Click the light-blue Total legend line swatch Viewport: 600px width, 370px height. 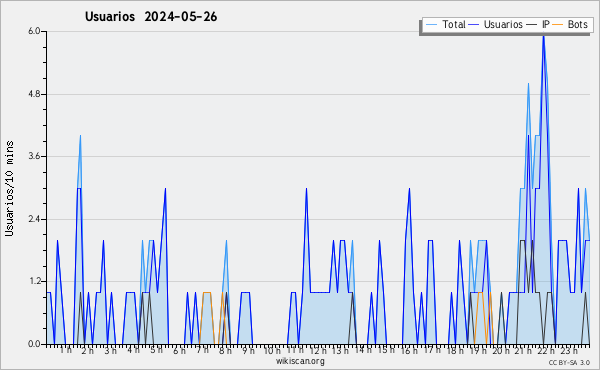[431, 25]
